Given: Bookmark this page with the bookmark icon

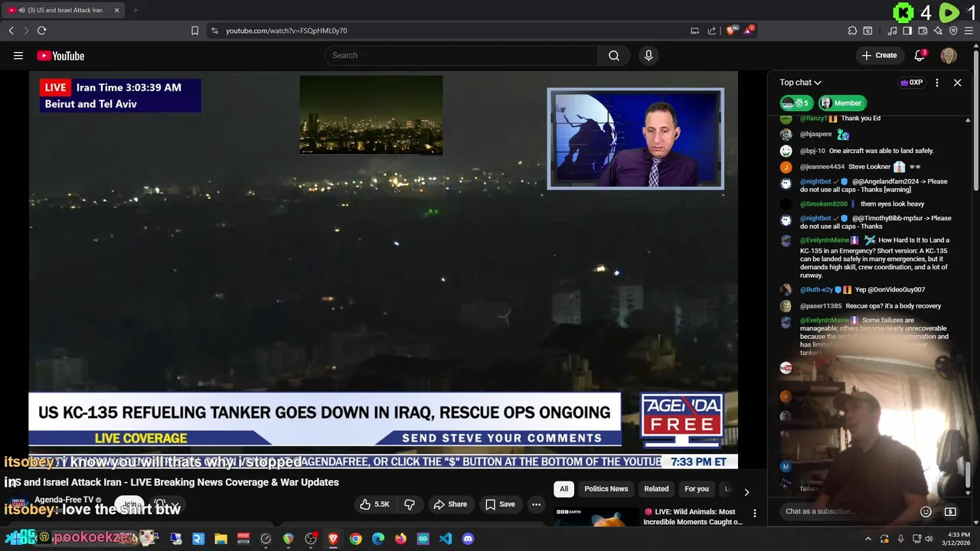Looking at the screenshot, I should pos(194,31).
